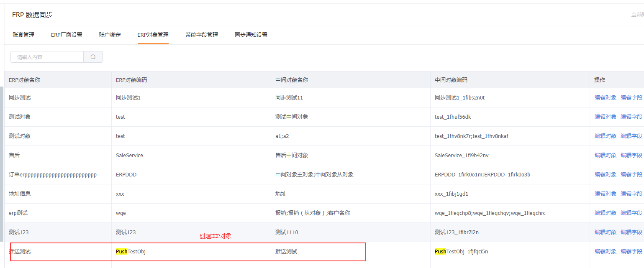Viewport: 644px width, 268px height.
Task: Click 编辑对象 for 地址信息 row
Action: 606,194
